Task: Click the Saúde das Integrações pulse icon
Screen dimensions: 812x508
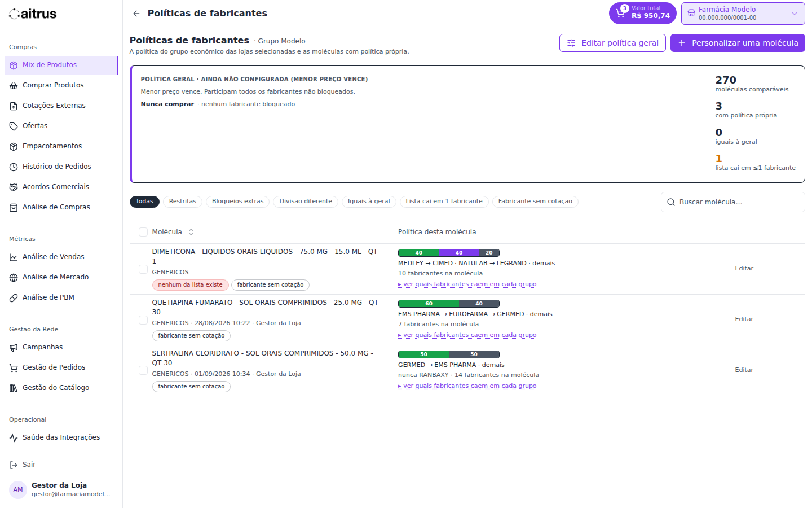Action: (x=14, y=438)
